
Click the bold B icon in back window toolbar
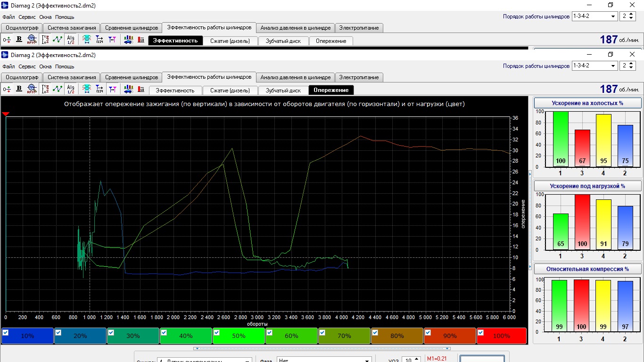pyautogui.click(x=19, y=40)
